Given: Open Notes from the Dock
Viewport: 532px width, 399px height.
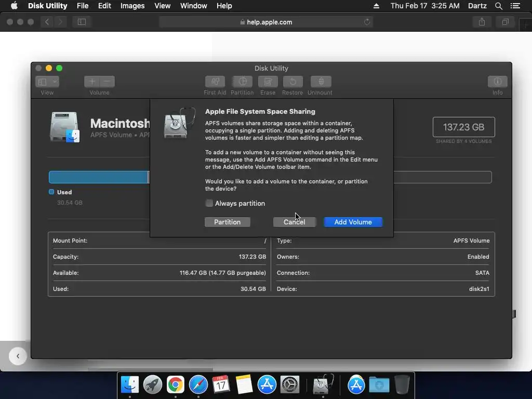Looking at the screenshot, I should click(x=244, y=385).
